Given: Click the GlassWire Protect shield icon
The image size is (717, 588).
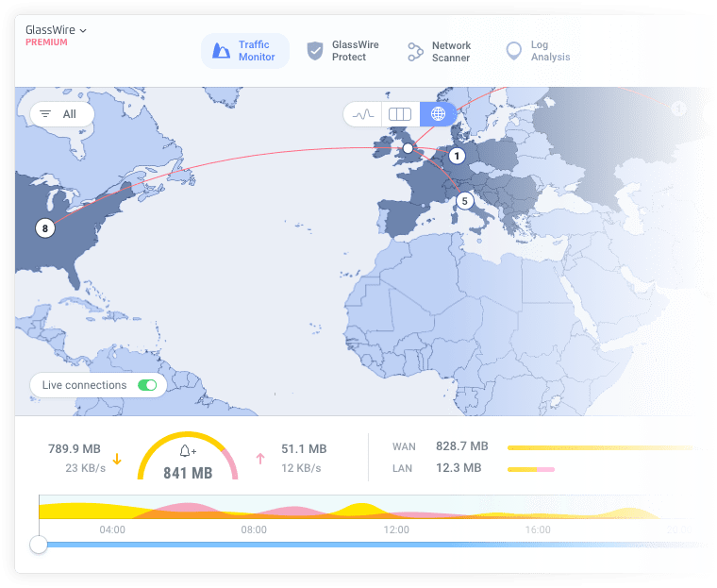Looking at the screenshot, I should point(315,51).
